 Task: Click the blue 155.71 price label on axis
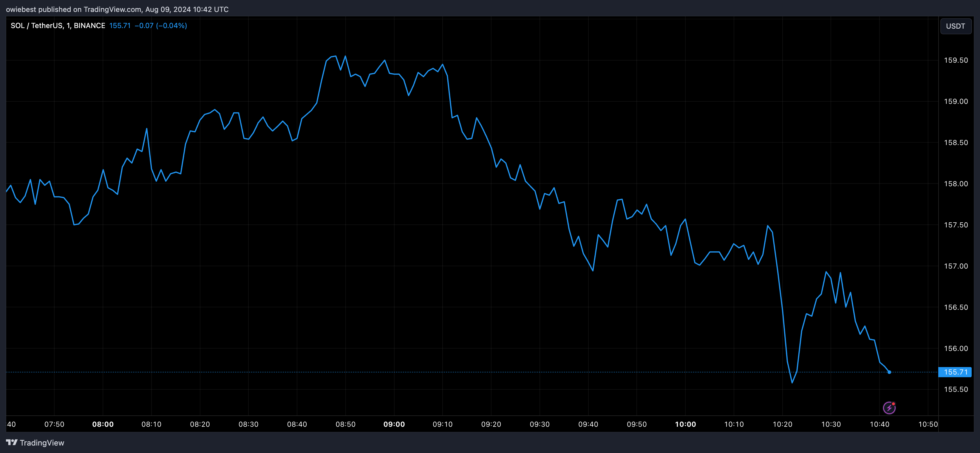(955, 372)
